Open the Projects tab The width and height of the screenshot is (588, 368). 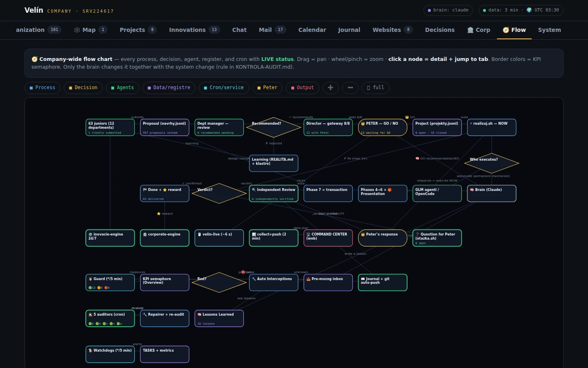(138, 30)
